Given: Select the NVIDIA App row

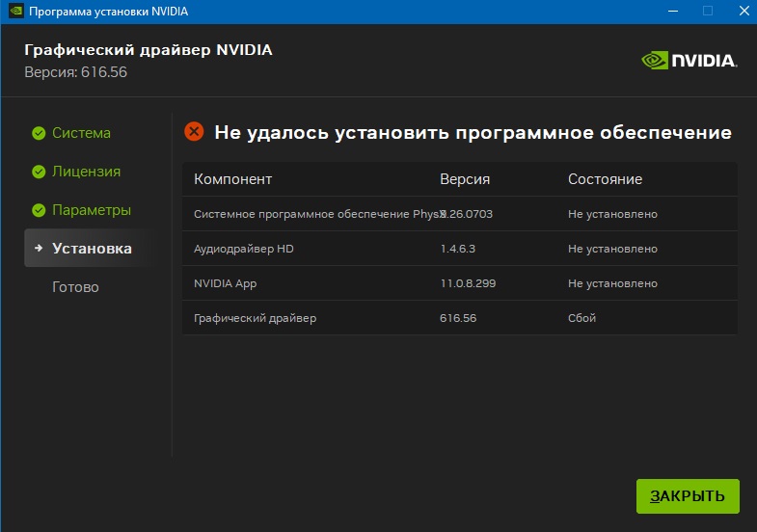Looking at the screenshot, I should 460,283.
